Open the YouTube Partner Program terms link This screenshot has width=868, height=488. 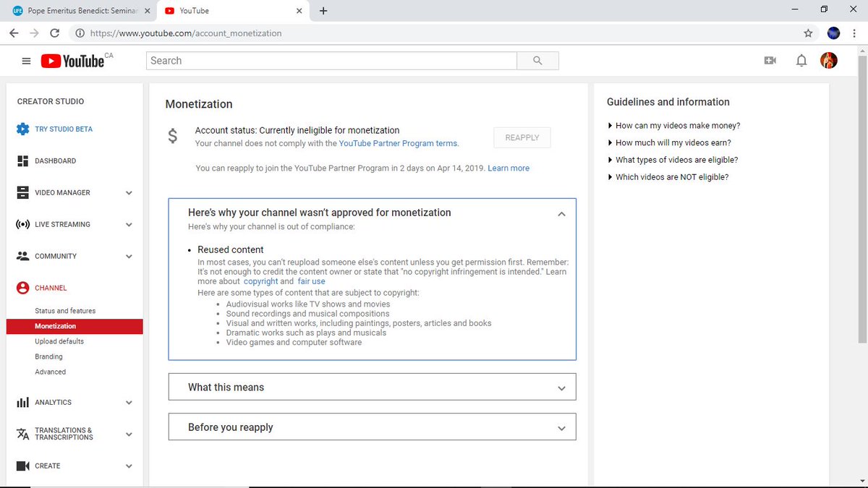click(x=398, y=143)
